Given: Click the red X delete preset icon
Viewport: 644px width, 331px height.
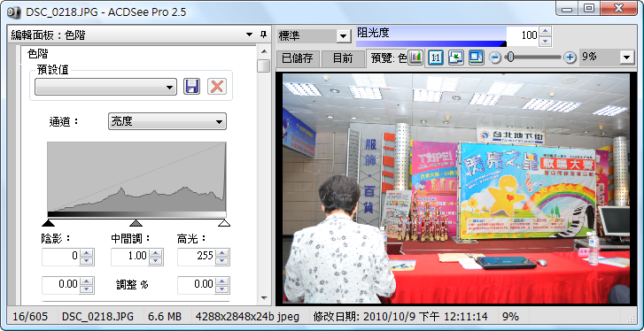Looking at the screenshot, I should tap(217, 87).
